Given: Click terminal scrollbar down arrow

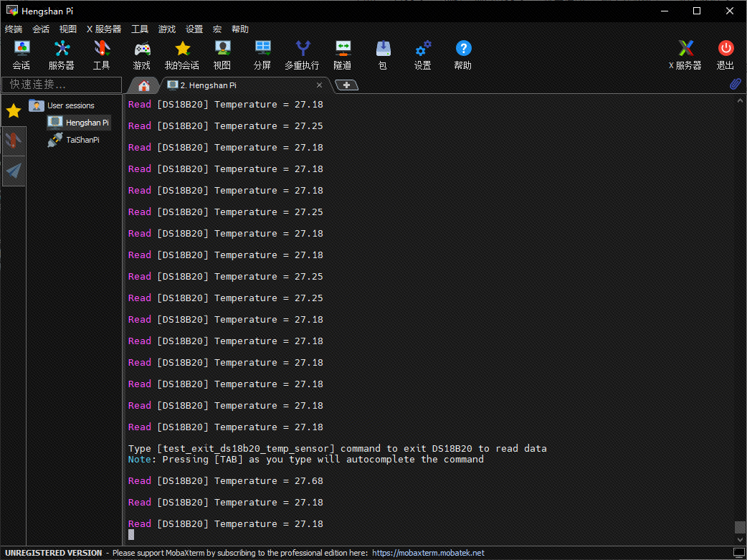Looking at the screenshot, I should (739, 539).
